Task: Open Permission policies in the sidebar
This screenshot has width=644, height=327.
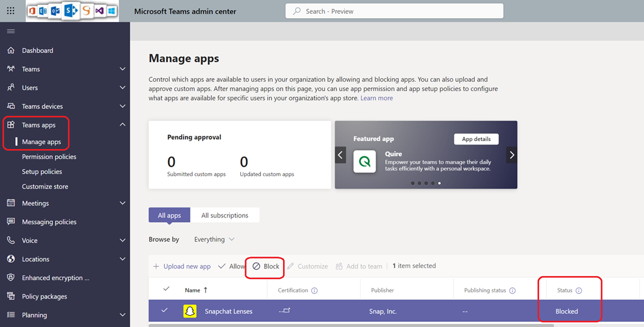Action: (49, 157)
